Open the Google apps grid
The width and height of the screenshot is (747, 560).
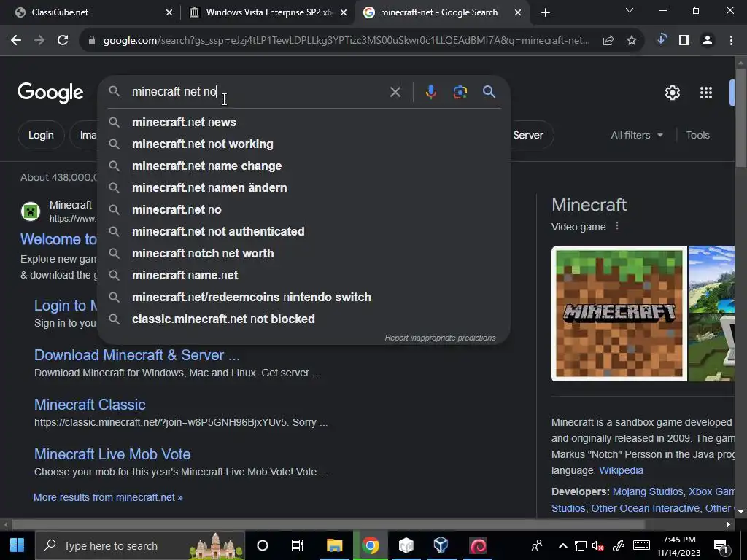click(x=705, y=93)
